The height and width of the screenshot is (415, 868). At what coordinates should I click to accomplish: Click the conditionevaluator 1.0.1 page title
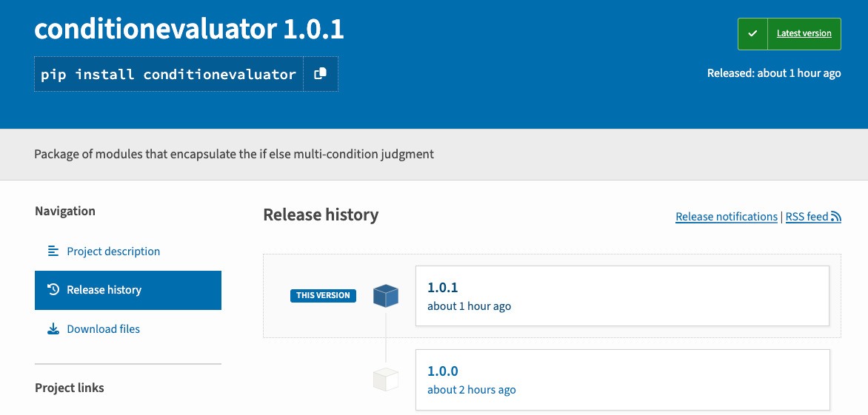pyautogui.click(x=189, y=30)
